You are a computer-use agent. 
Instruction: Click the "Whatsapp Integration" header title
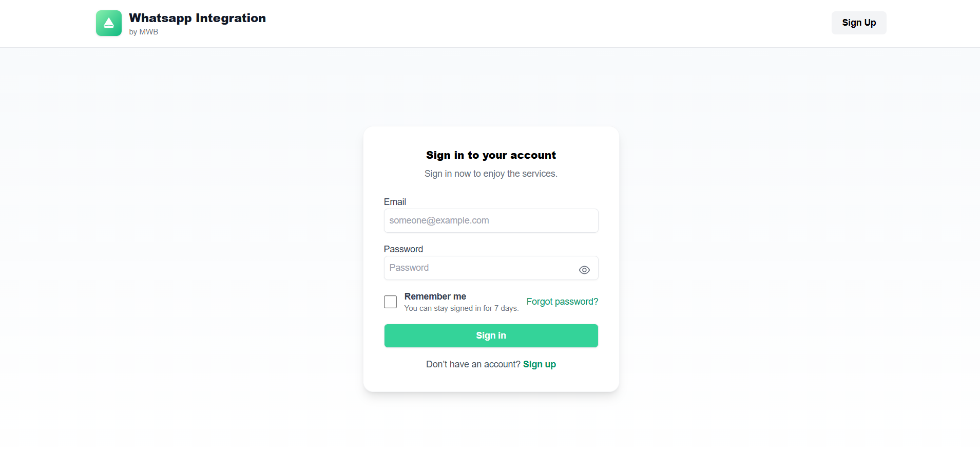pyautogui.click(x=197, y=18)
